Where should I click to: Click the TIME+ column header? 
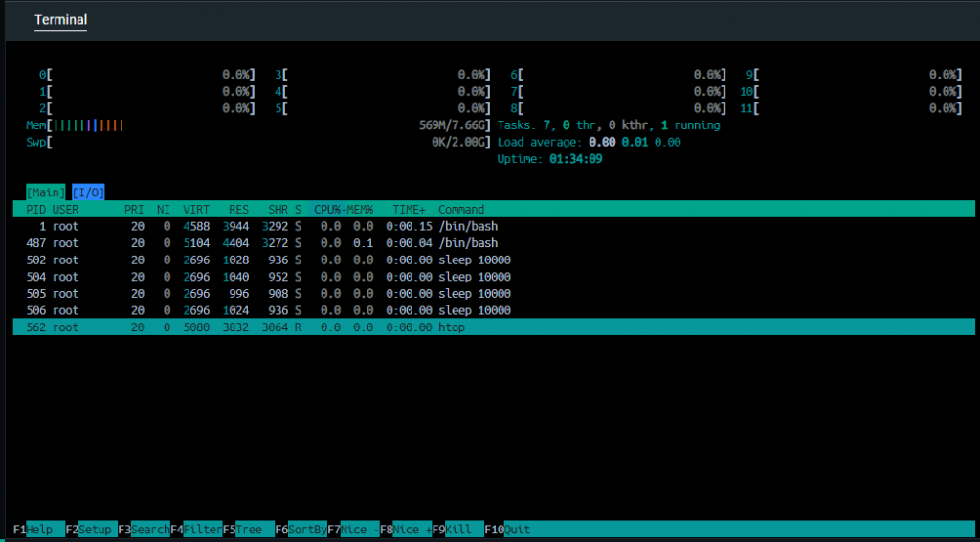[410, 210]
